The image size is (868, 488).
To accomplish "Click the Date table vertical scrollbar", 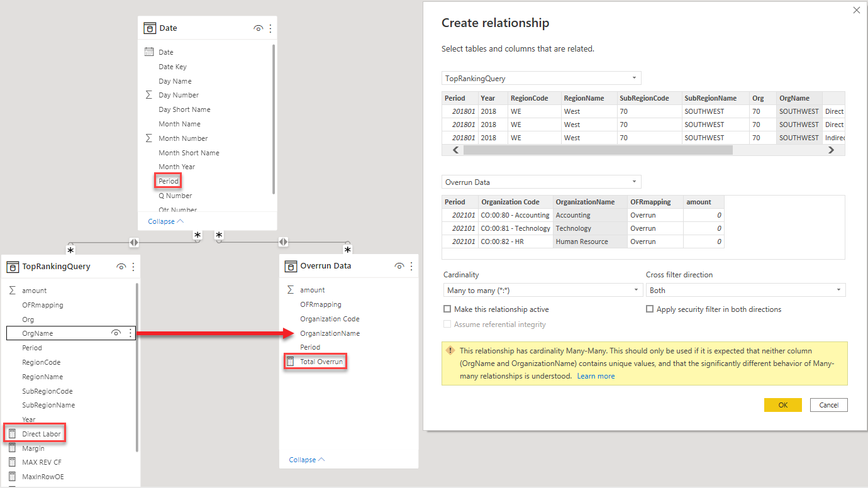I will click(x=274, y=119).
